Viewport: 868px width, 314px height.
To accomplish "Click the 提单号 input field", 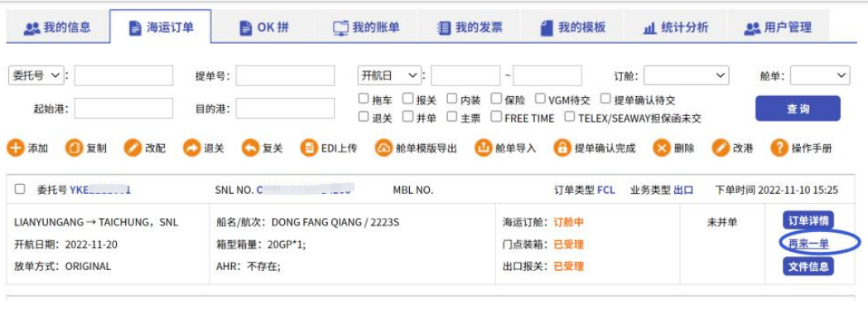I will 285,75.
